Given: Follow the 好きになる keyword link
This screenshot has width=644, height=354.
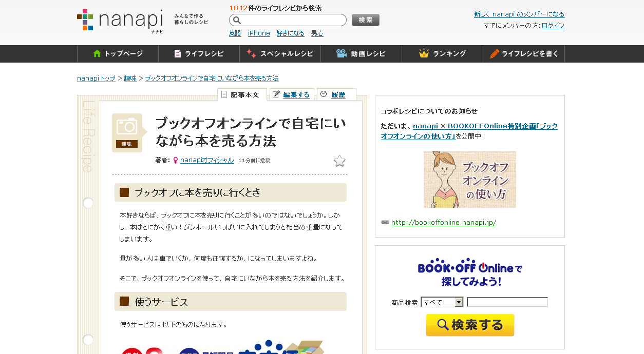Looking at the screenshot, I should click(291, 33).
